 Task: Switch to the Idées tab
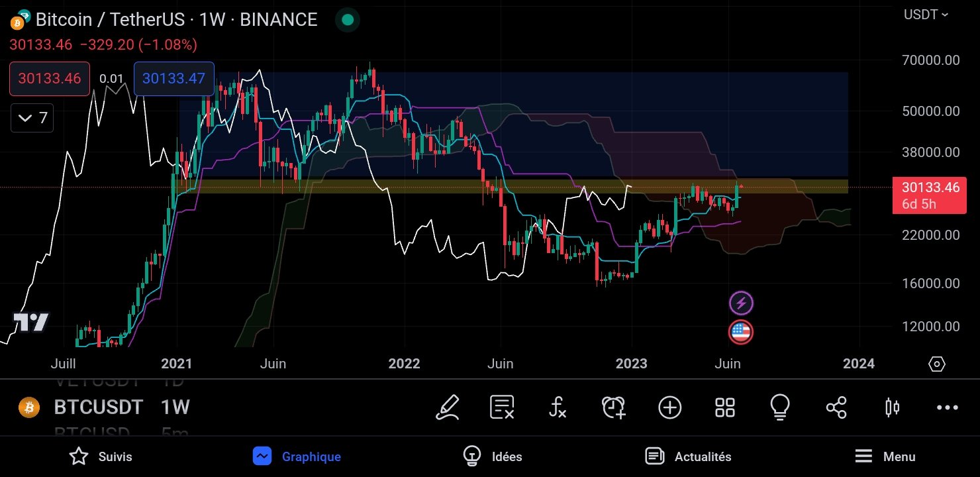(x=493, y=456)
